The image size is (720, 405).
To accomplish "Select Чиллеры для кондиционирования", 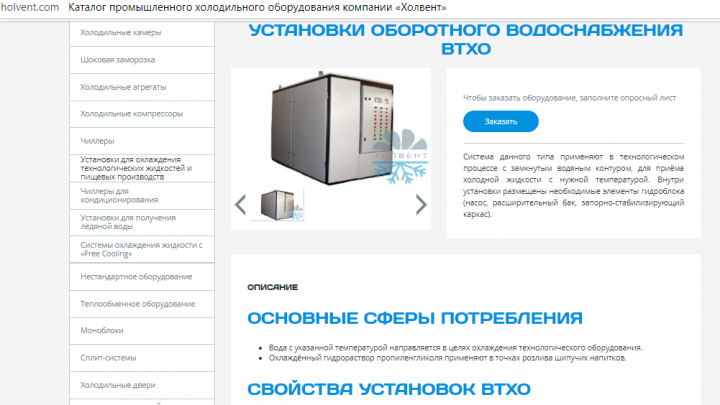I will (142, 196).
